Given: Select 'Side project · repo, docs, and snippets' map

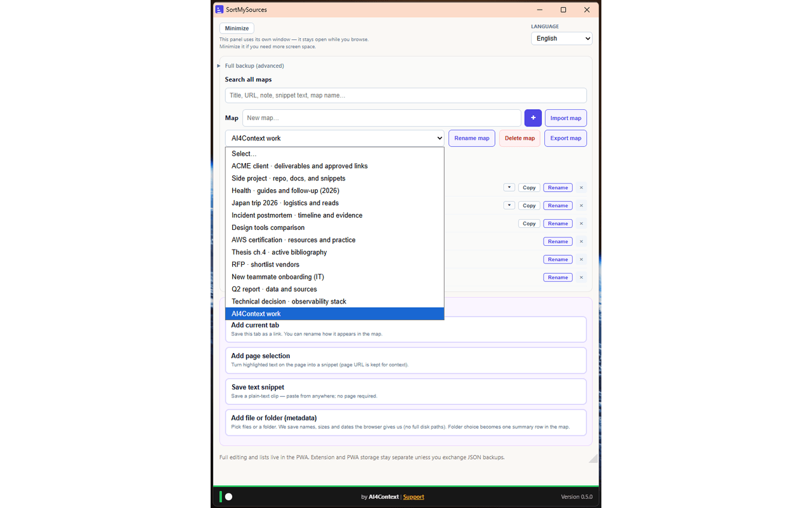Looking at the screenshot, I should pyautogui.click(x=334, y=178).
